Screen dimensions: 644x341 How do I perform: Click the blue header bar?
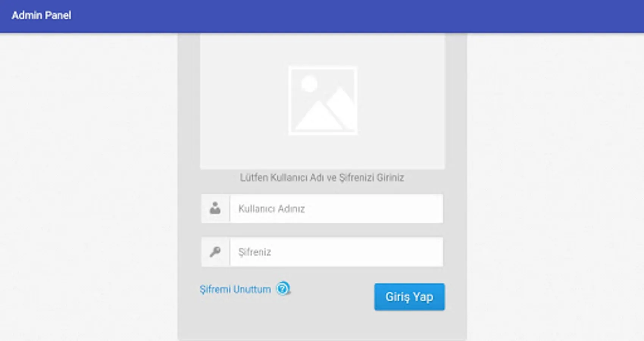tap(322, 16)
